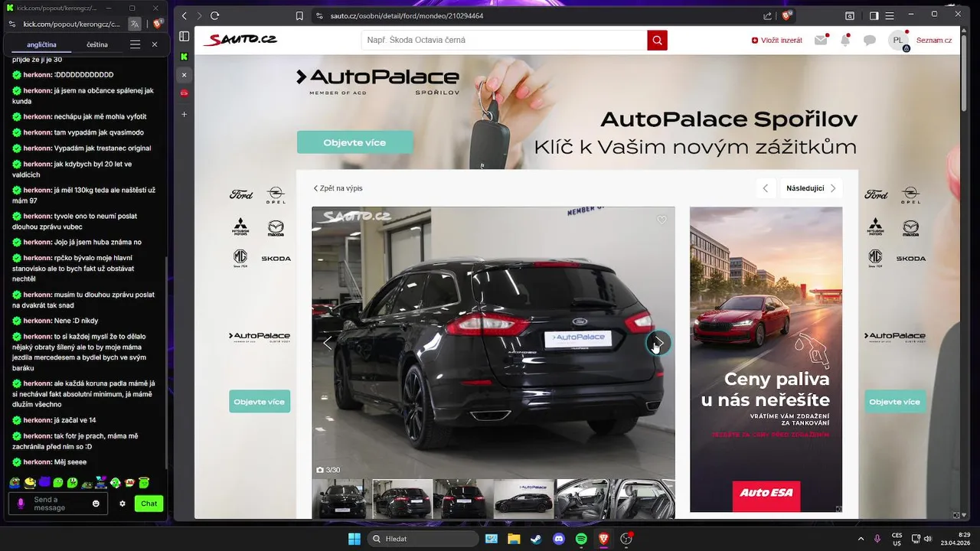Show the next car photo with the right arrow
The image size is (980, 551).
[658, 343]
